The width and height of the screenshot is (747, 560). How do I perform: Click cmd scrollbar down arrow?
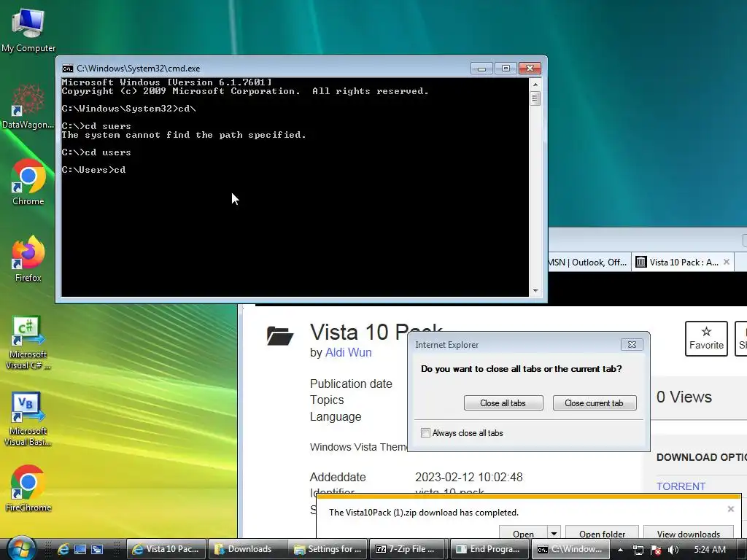(535, 290)
